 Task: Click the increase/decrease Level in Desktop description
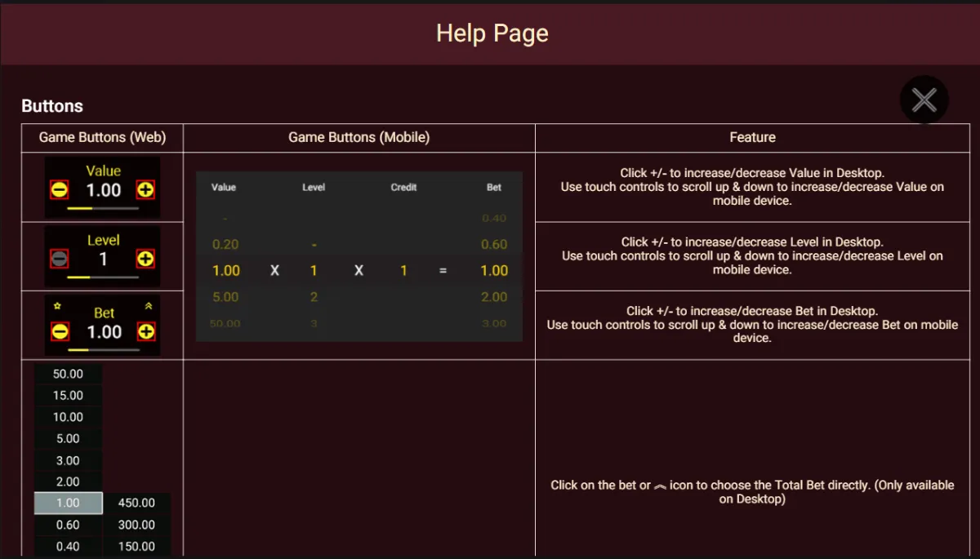tap(752, 255)
